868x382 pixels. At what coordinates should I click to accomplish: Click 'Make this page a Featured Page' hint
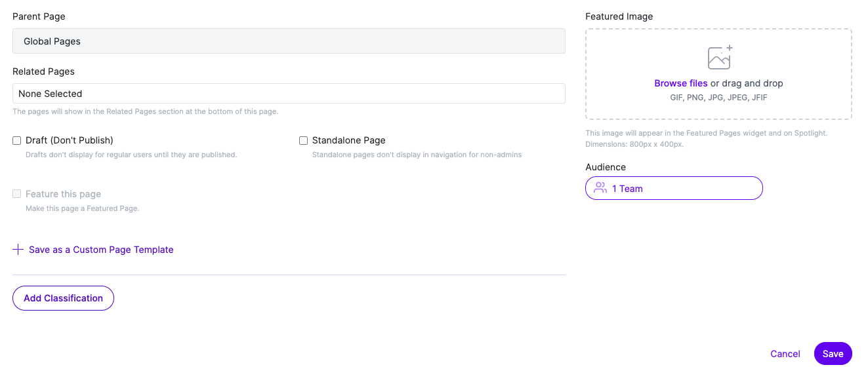click(83, 208)
